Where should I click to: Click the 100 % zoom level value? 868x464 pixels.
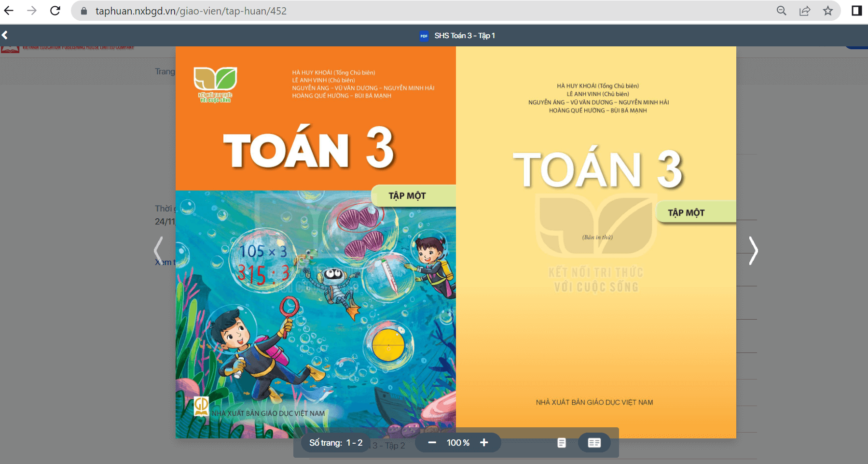click(458, 443)
